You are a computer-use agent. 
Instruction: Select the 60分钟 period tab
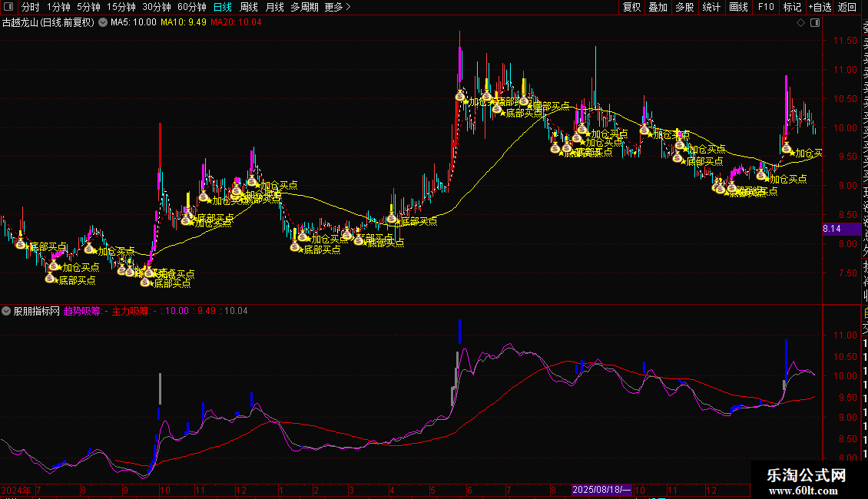coord(191,7)
